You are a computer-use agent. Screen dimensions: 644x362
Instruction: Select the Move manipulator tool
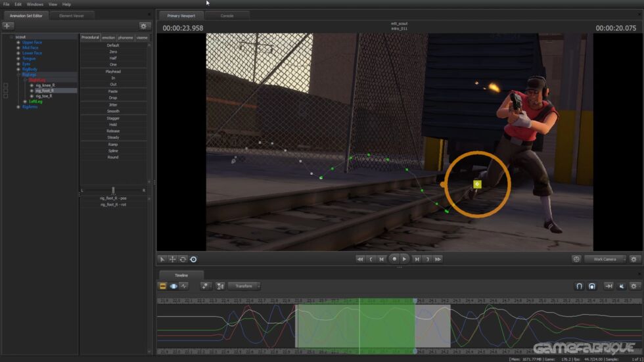point(172,260)
